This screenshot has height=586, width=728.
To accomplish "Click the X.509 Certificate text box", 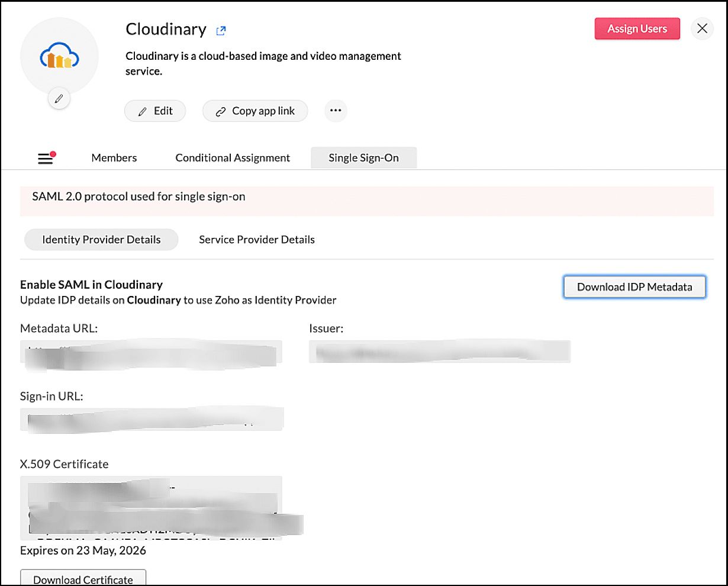I will [151, 508].
